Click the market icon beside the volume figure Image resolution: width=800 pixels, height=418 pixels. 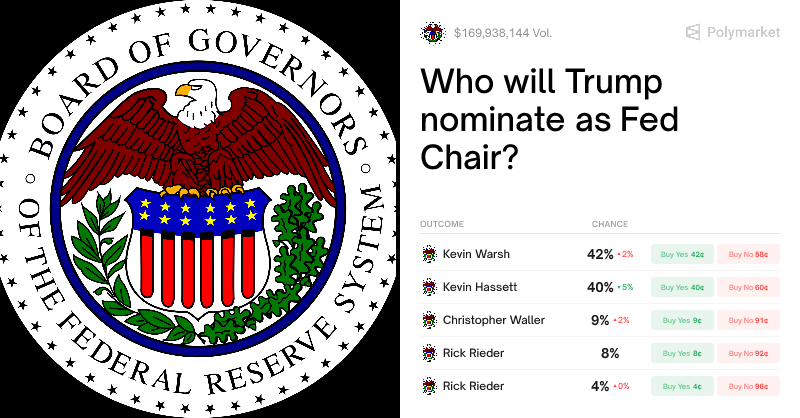tap(432, 32)
